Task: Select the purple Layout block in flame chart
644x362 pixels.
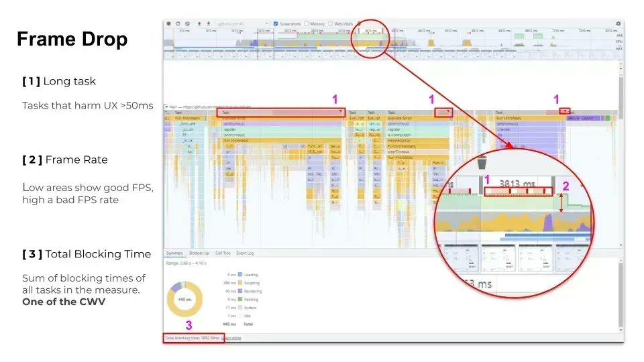Action: pyautogui.click(x=583, y=118)
